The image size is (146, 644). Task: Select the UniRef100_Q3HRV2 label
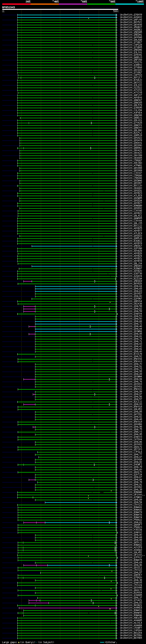(131, 65)
